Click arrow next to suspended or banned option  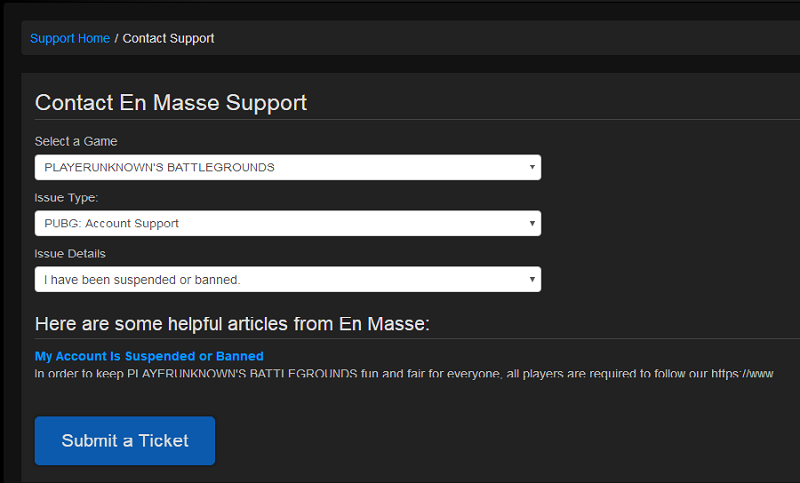(x=532, y=279)
